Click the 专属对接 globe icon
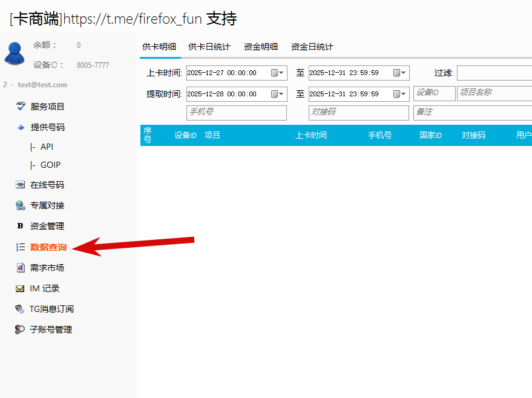 pyautogui.click(x=21, y=205)
